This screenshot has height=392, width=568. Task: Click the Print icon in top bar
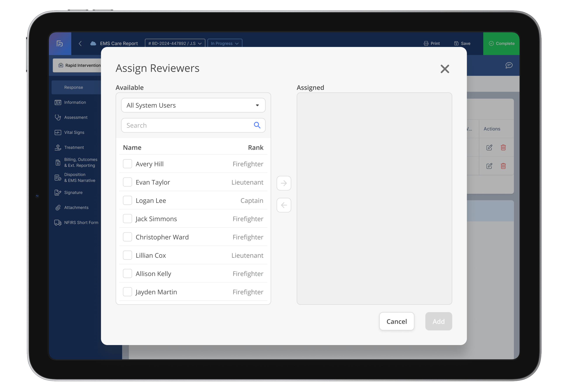pos(426,43)
